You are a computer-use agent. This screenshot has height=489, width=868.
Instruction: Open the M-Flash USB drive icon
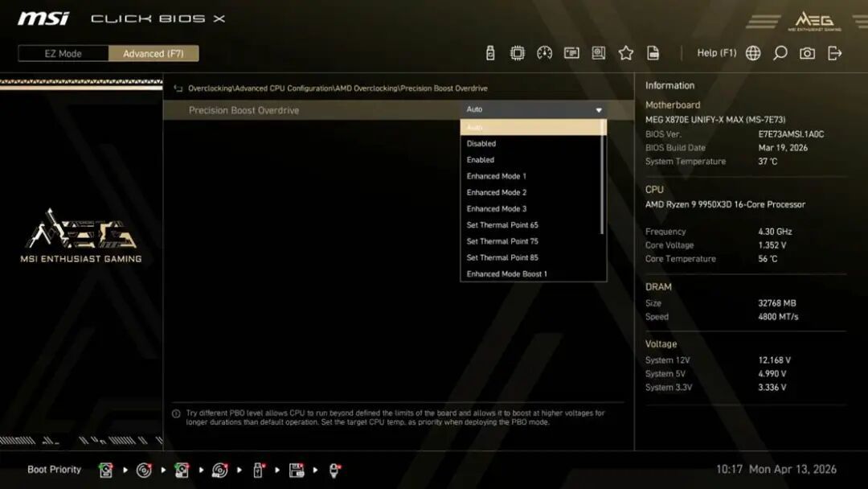490,53
